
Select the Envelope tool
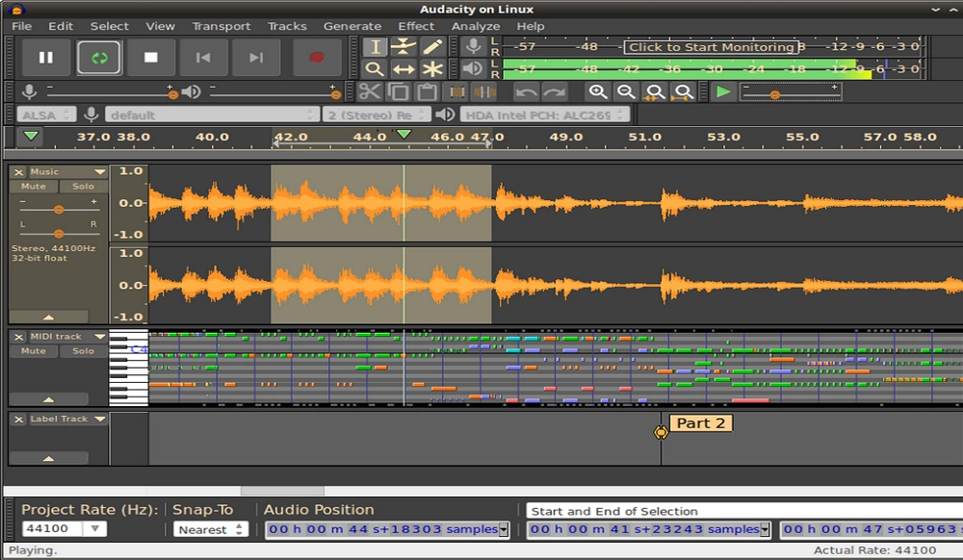pyautogui.click(x=403, y=47)
